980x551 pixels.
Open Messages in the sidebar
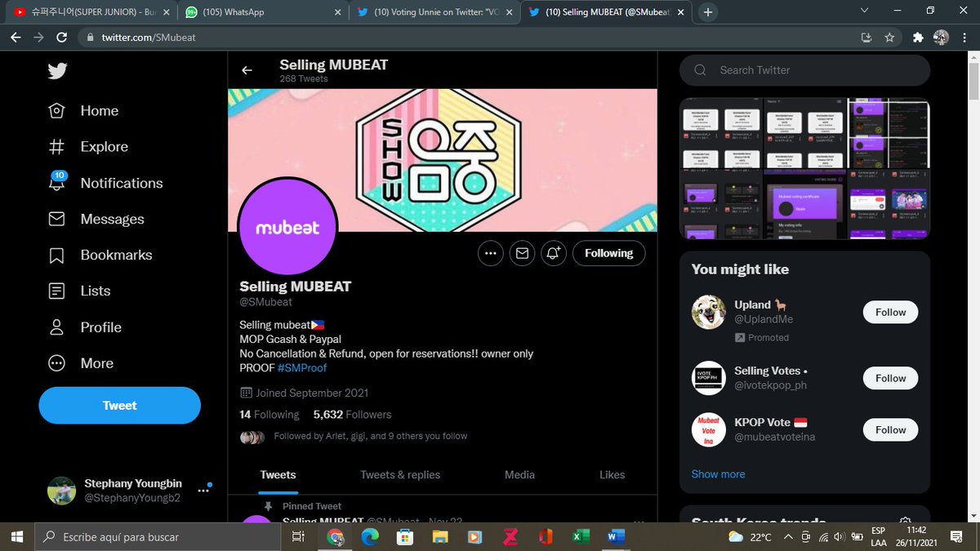(96, 219)
